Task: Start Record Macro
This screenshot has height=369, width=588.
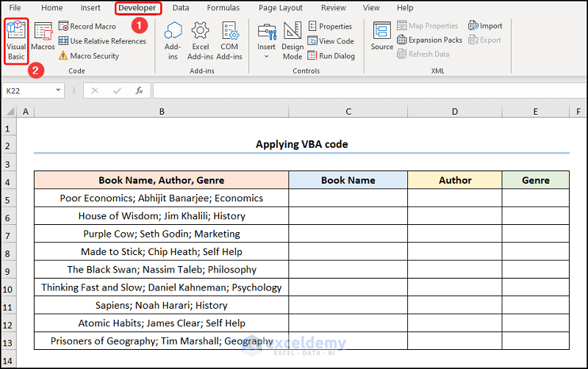Action: coord(87,26)
